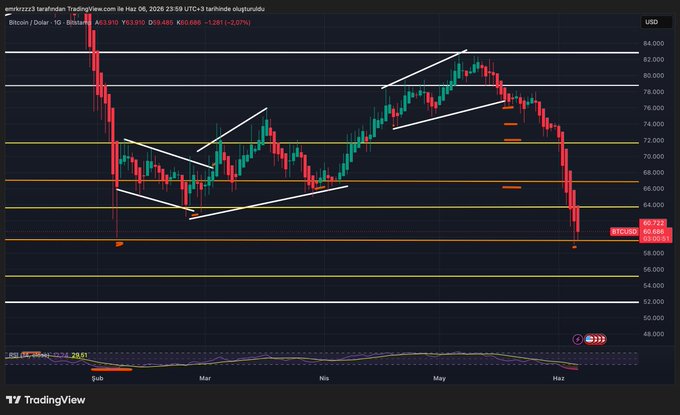This screenshot has width=680, height=415.
Task: Click the RSI value 29,51
Action: [x=79, y=355]
